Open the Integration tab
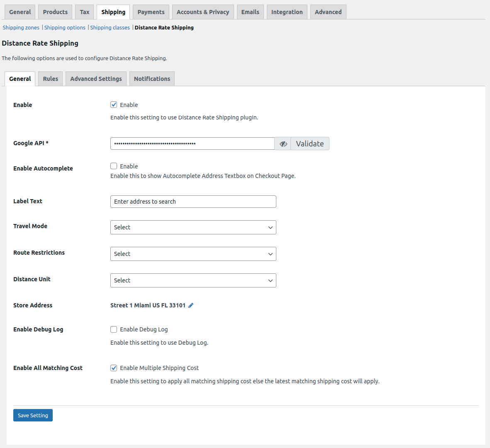 pos(287,12)
